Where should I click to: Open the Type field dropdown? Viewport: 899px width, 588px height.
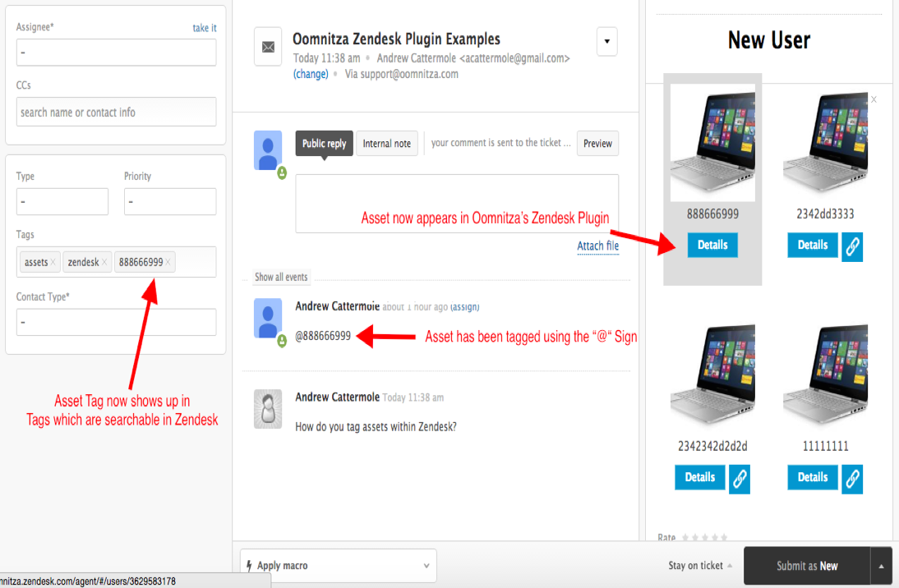click(x=62, y=202)
